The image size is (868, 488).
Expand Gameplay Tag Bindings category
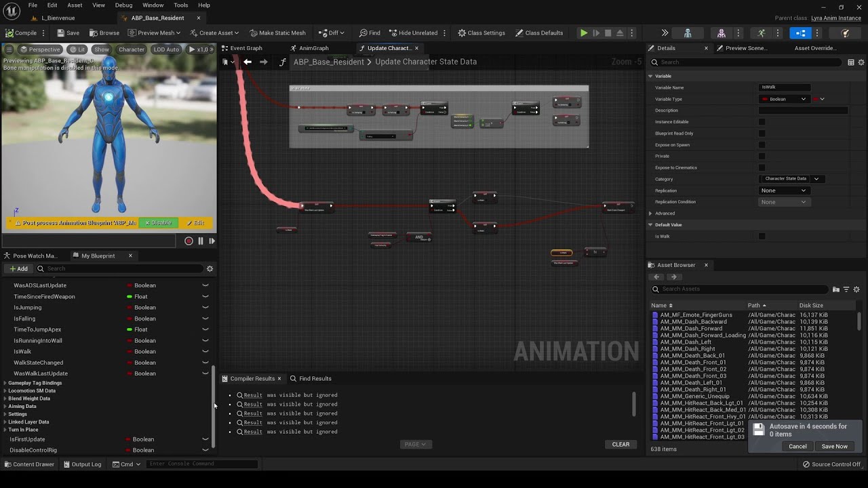[x=5, y=383]
